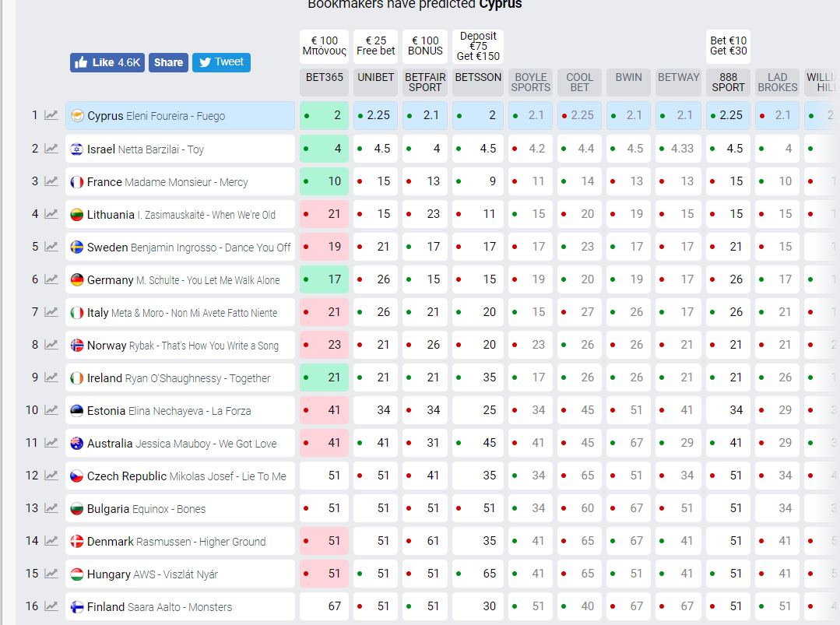Open the trend chart icon for Cyprus
The height and width of the screenshot is (625, 840).
[x=51, y=115]
